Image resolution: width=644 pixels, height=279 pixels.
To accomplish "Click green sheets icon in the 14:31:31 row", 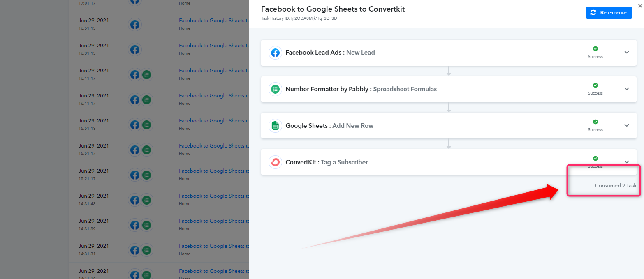I will point(147,250).
